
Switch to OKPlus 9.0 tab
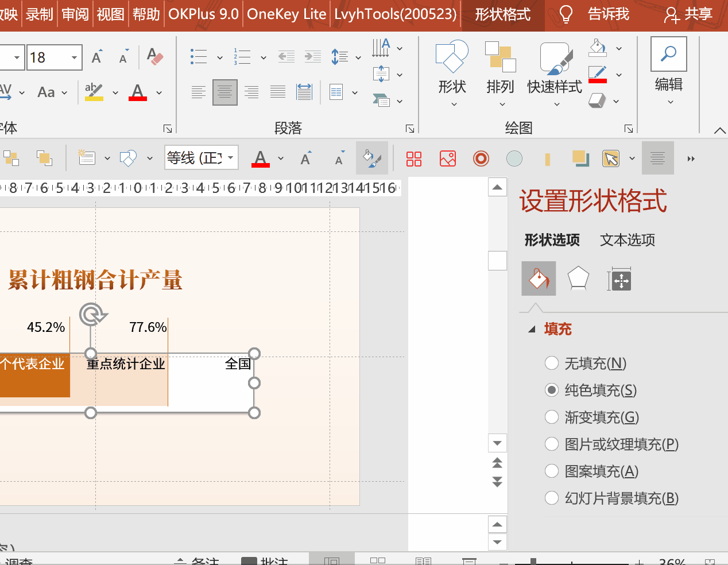[204, 14]
